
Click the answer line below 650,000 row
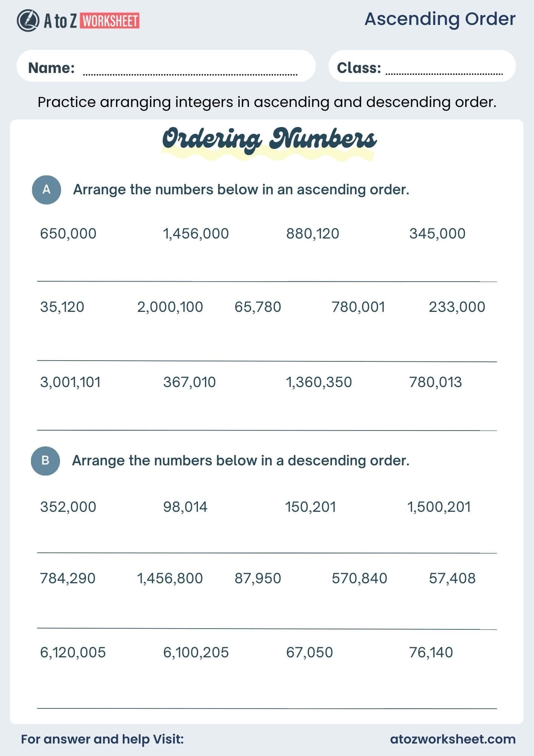pyautogui.click(x=267, y=281)
